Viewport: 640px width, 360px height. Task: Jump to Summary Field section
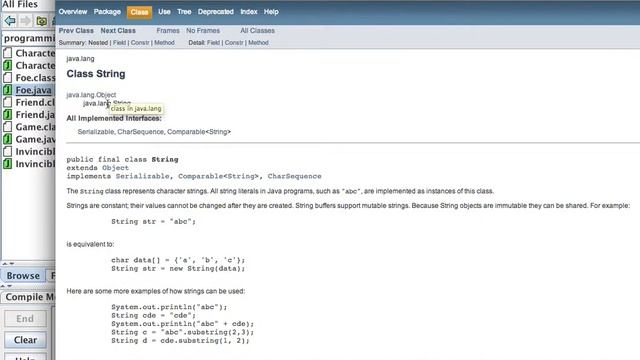(119, 42)
